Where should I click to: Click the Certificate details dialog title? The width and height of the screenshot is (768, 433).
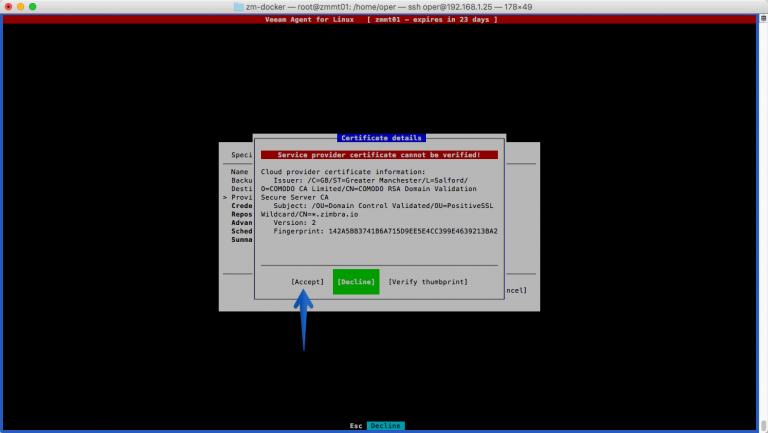click(x=381, y=138)
